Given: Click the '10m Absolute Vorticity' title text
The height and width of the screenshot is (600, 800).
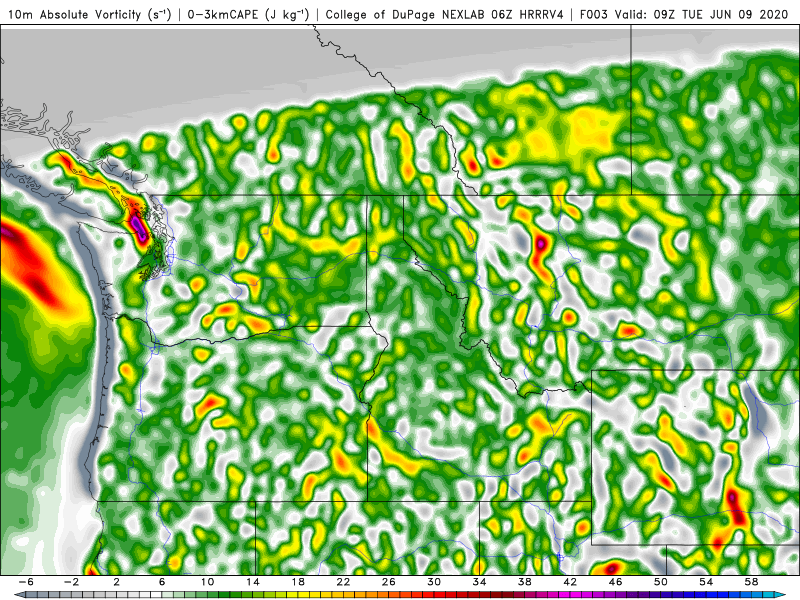Looking at the screenshot, I should [x=74, y=14].
